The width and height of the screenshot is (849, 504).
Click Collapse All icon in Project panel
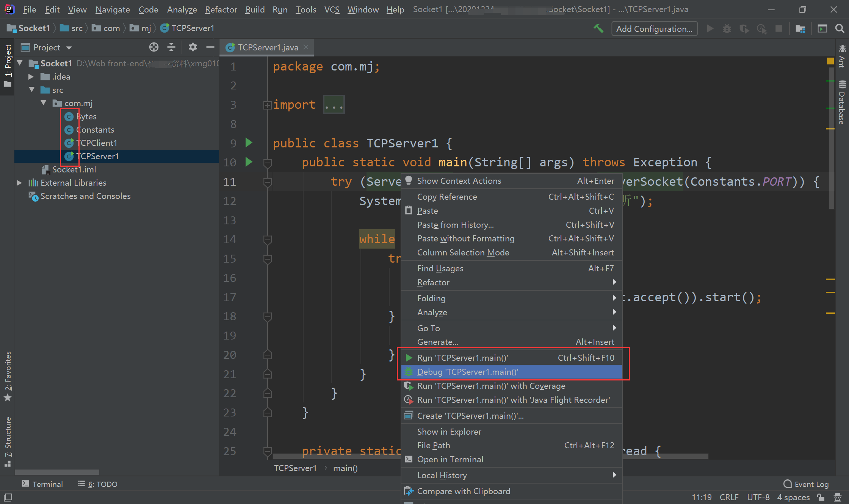(x=171, y=47)
